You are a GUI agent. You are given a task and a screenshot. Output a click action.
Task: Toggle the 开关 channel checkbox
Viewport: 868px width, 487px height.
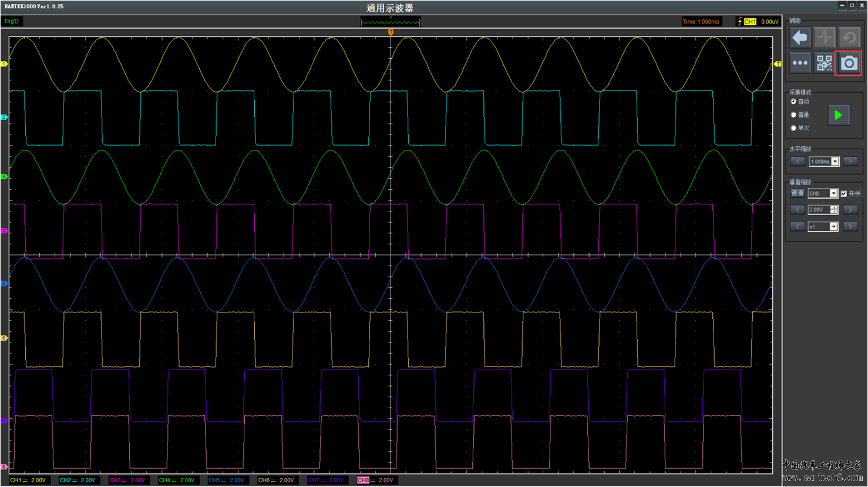pos(844,193)
